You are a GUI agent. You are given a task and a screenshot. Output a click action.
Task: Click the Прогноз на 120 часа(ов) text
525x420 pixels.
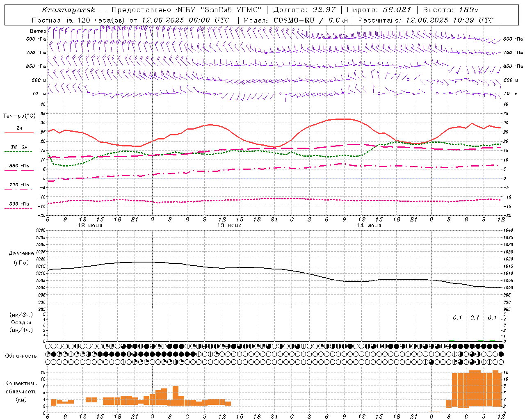[x=79, y=20]
